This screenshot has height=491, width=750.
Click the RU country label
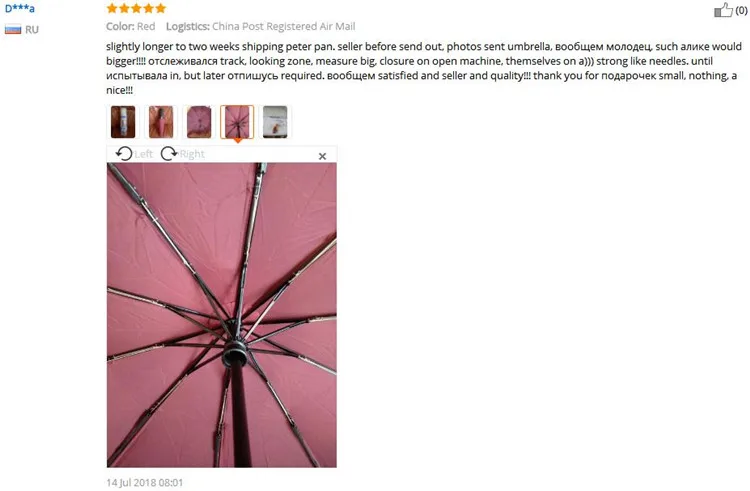coord(32,30)
